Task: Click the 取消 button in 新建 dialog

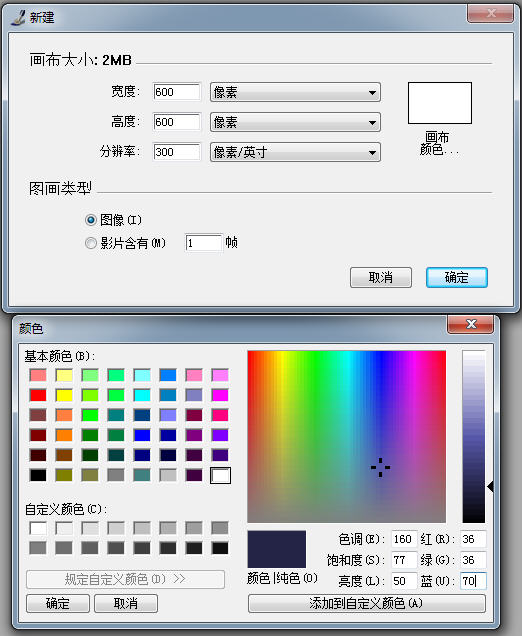Action: (380, 277)
